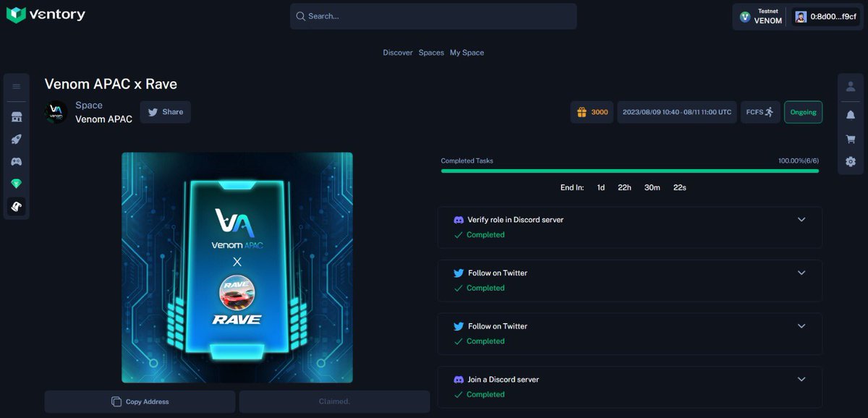Go to the Spaces tab

431,53
